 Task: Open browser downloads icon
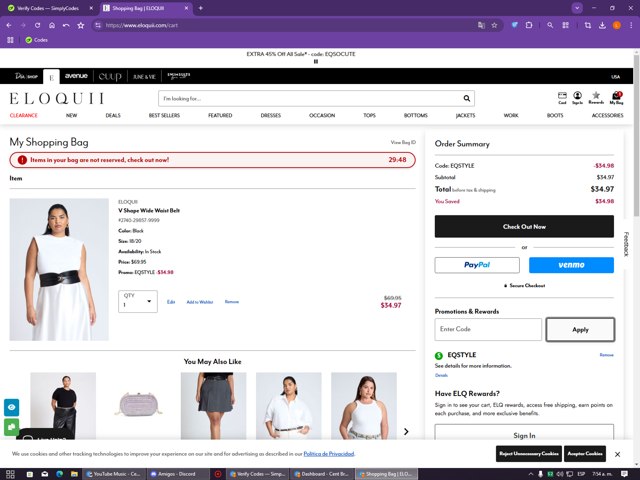coord(602,25)
